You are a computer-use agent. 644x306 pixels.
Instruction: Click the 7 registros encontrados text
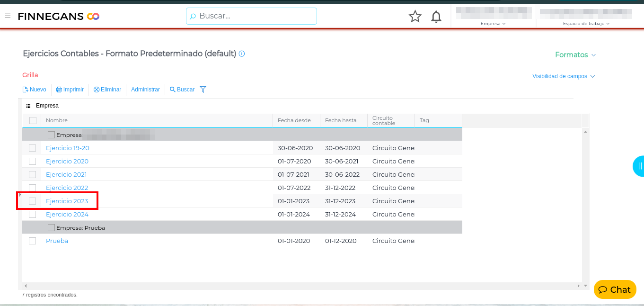pos(50,295)
